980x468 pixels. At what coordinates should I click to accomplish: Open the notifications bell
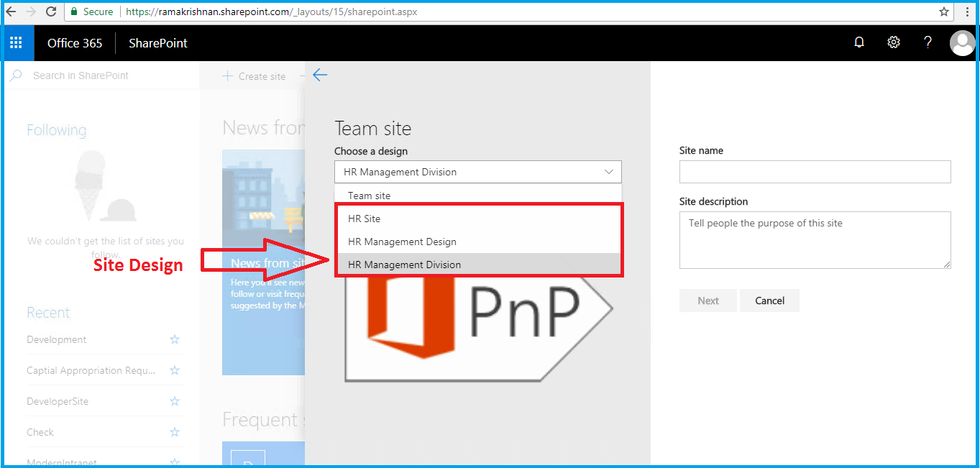coord(859,42)
